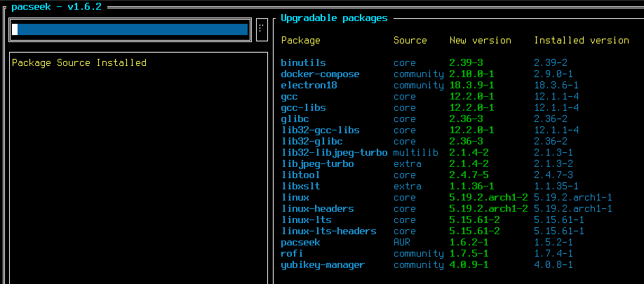Select docker-compose in upgradable list
This screenshot has height=284, width=644.
[320, 74]
